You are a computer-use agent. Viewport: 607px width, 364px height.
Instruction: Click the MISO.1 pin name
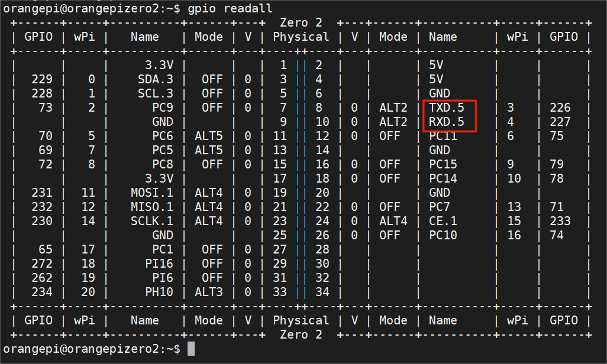pyautogui.click(x=151, y=207)
